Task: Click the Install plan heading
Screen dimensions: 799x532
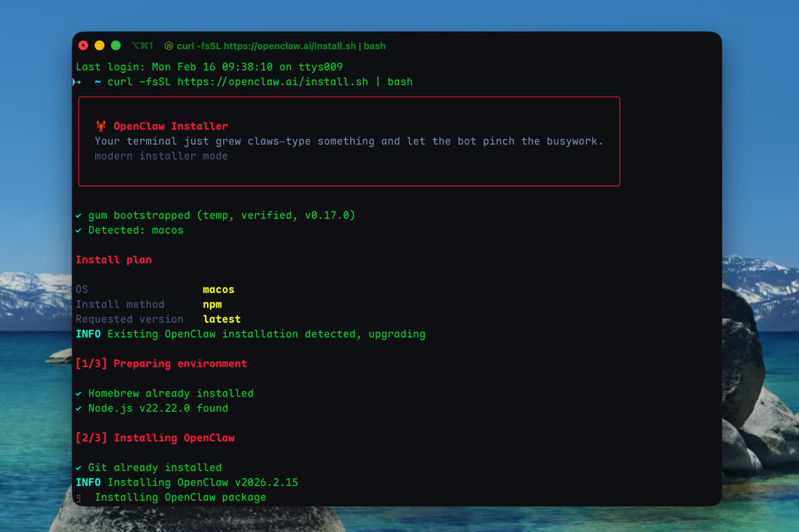Action: pyautogui.click(x=113, y=260)
